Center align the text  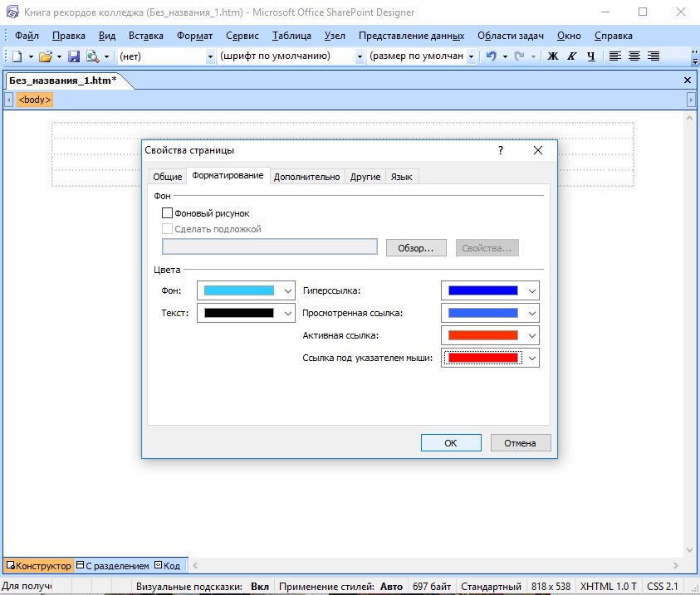coord(634,56)
